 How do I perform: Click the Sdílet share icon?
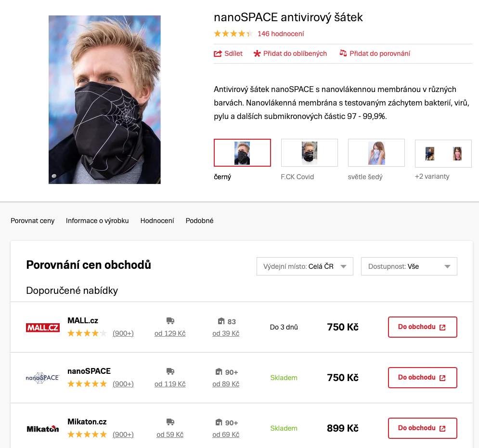[218, 53]
